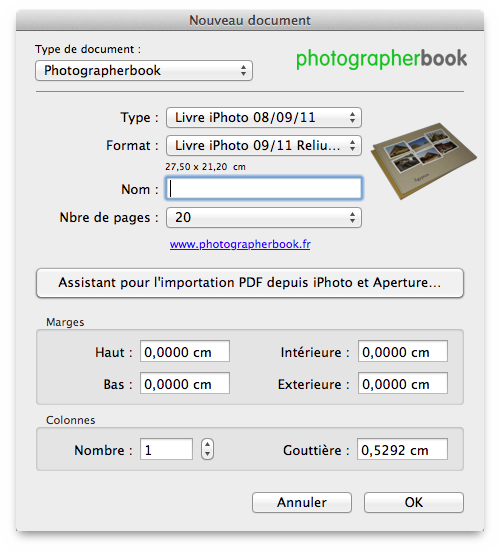Launch the PDF import assistant button
This screenshot has height=553, width=500.
tap(250, 283)
